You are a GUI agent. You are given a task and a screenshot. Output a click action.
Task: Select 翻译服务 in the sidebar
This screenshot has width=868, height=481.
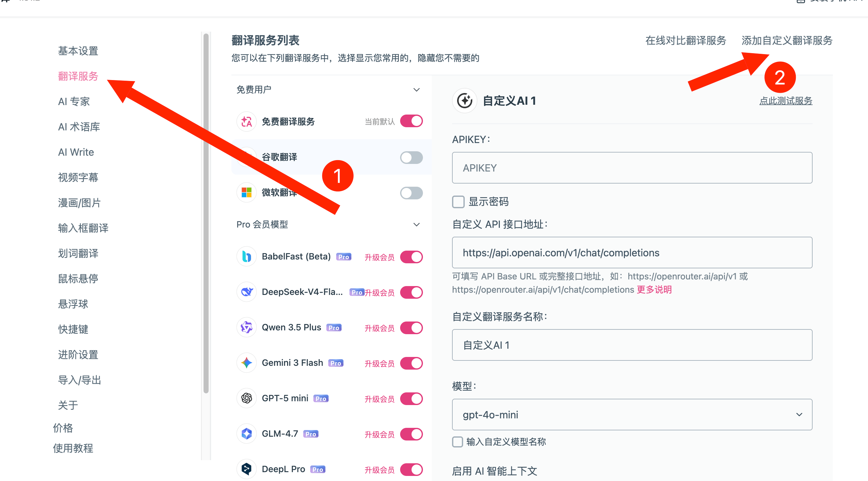click(x=78, y=76)
